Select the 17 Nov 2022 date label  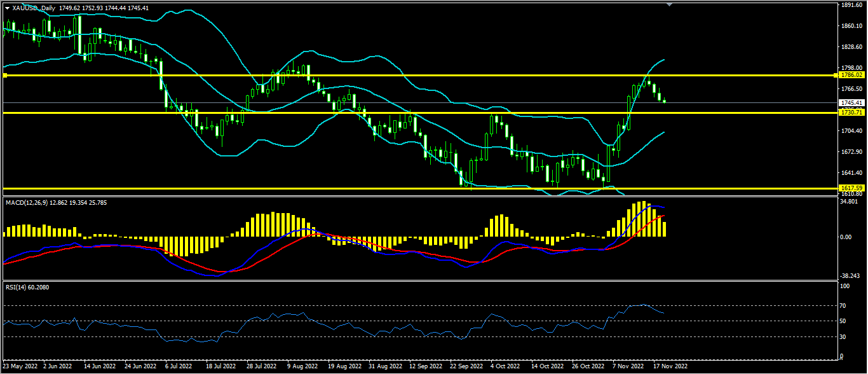[x=671, y=367]
